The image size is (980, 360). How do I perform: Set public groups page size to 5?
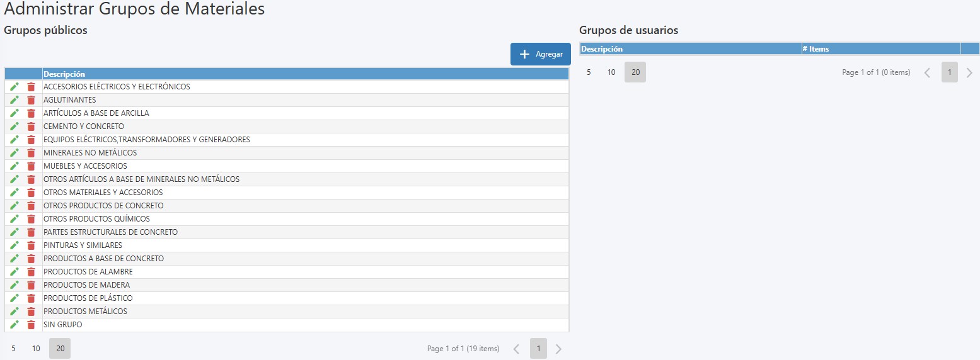[13, 349]
